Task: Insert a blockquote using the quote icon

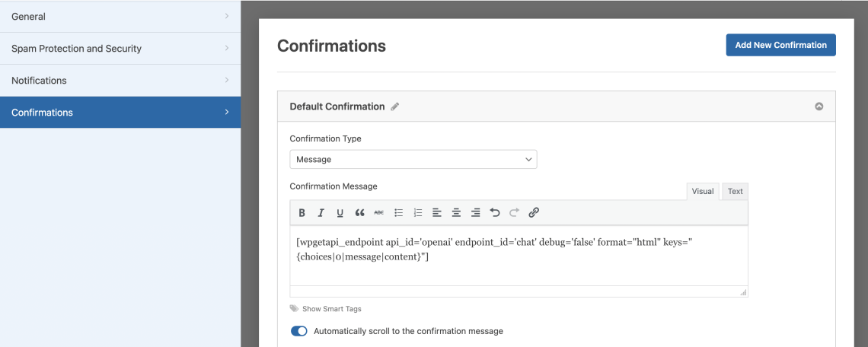Action: pos(360,213)
